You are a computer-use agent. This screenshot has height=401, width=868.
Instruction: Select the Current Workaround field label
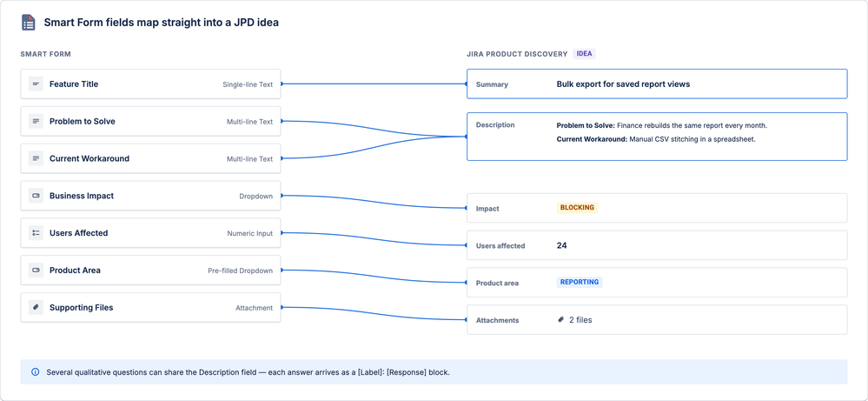pyautogui.click(x=89, y=158)
